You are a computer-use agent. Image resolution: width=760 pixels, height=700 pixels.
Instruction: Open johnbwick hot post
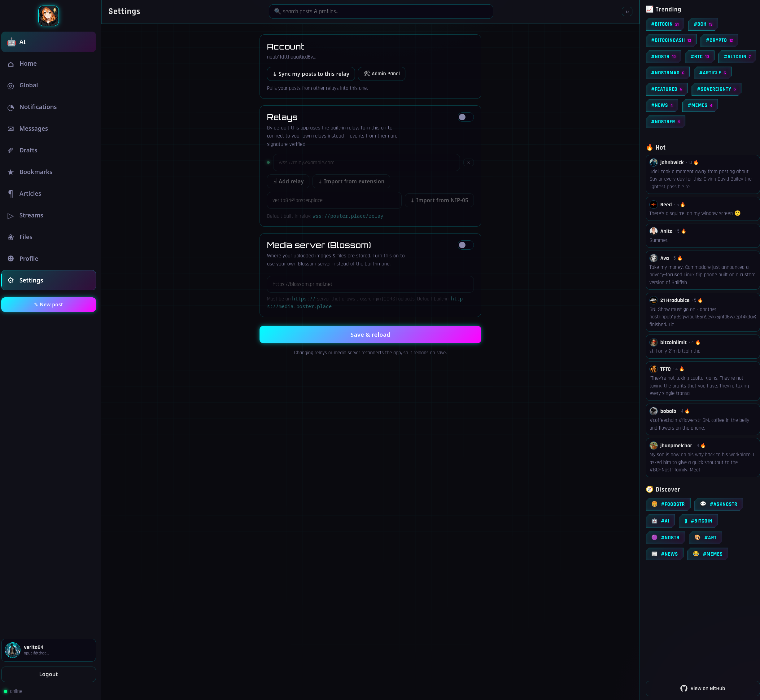point(702,174)
